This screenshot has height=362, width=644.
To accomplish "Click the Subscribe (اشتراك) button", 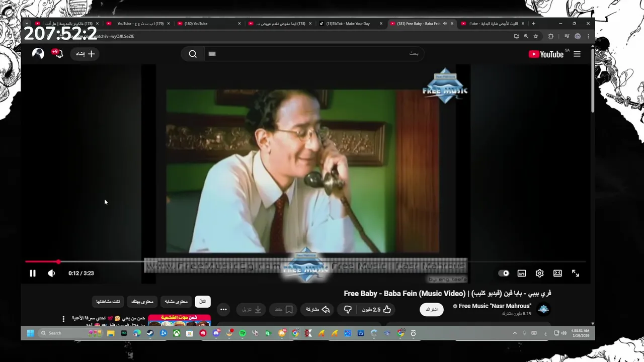I will pos(432,309).
